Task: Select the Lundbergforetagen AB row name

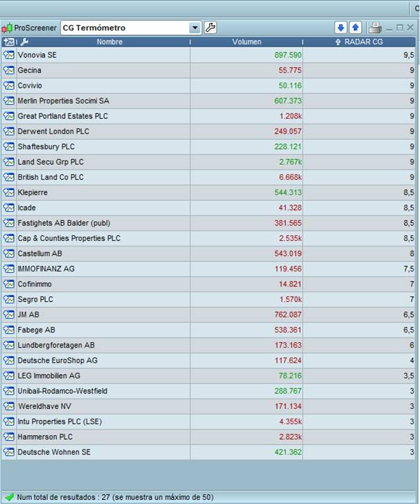Action: pos(56,345)
